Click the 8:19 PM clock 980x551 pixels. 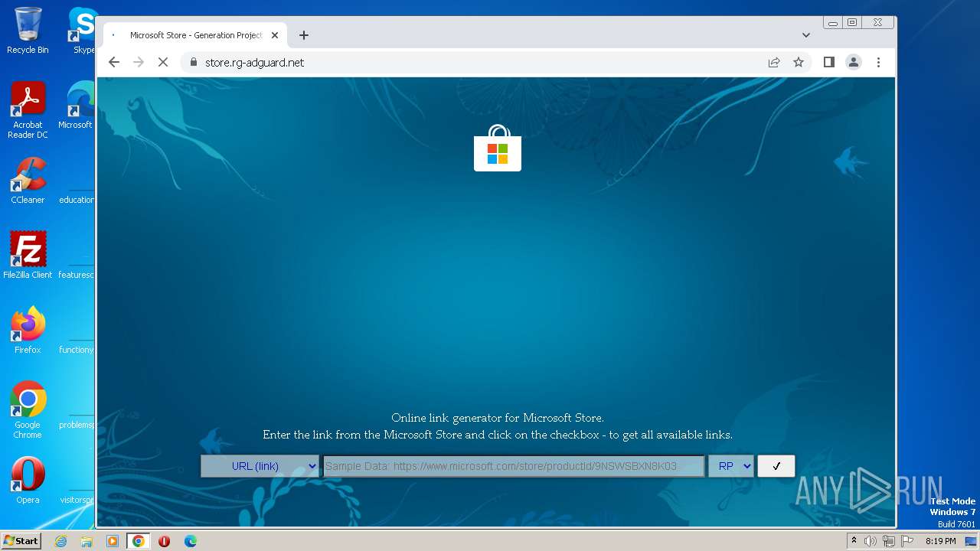(940, 541)
